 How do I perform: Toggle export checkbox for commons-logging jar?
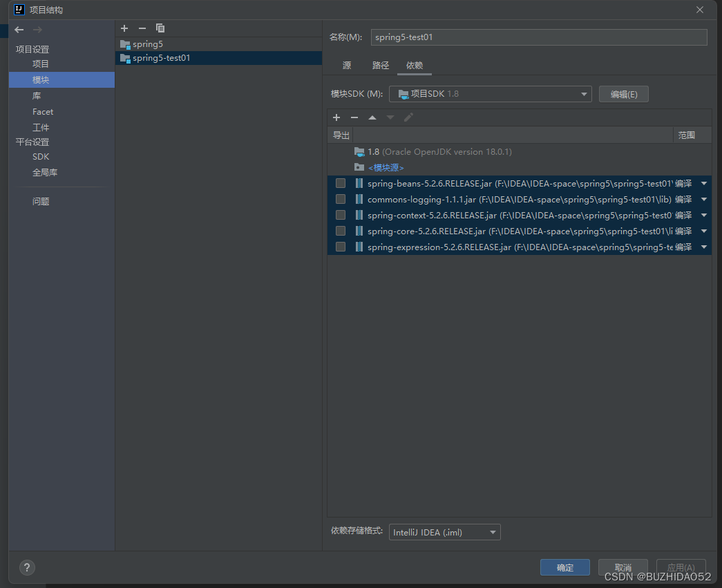click(x=341, y=199)
